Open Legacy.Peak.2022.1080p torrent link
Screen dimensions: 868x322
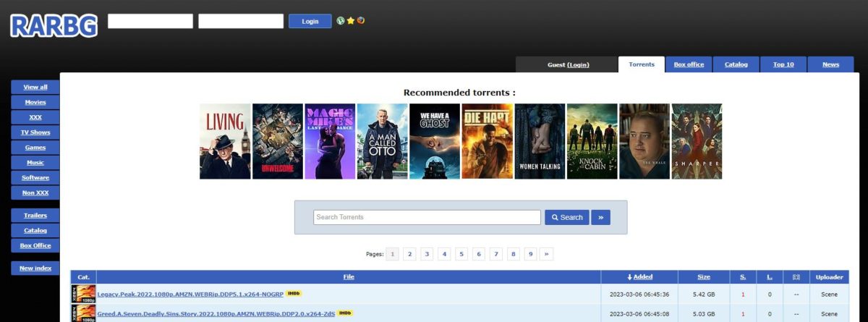(x=190, y=295)
